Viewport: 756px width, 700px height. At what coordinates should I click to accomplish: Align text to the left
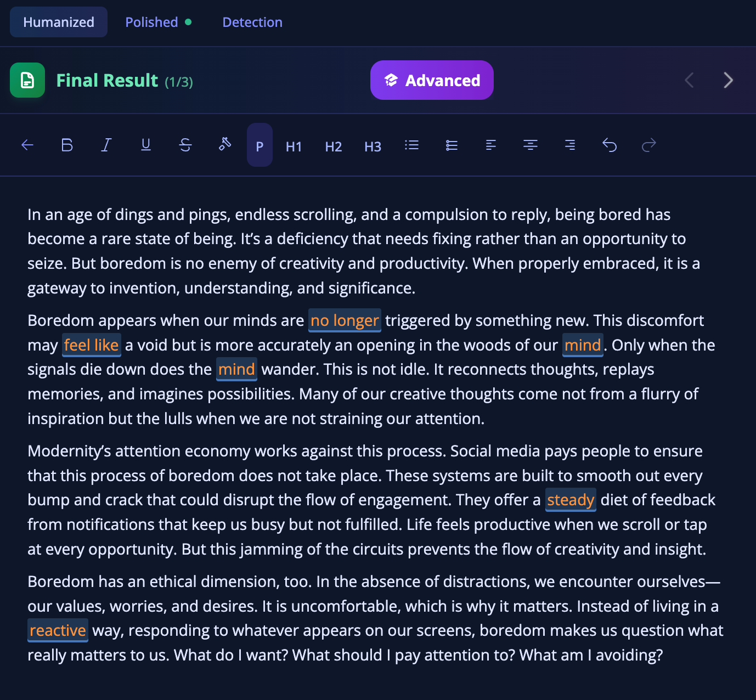(x=491, y=145)
